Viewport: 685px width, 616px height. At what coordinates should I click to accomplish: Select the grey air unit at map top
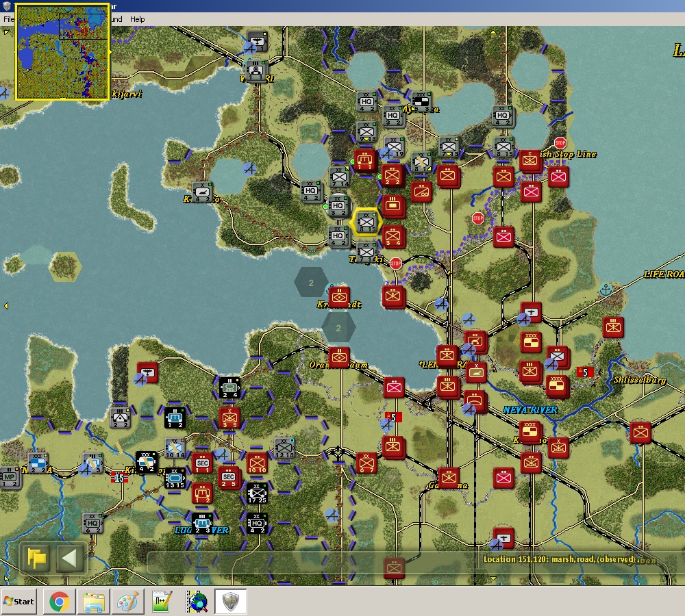[257, 41]
